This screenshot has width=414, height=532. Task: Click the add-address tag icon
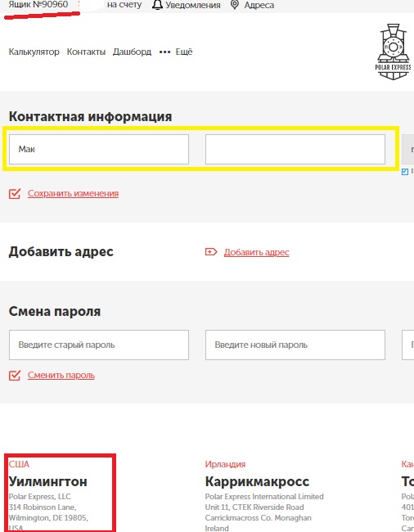[211, 252]
